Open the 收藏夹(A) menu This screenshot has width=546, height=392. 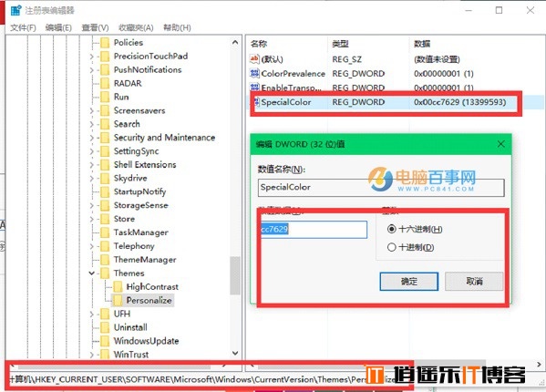click(x=136, y=27)
